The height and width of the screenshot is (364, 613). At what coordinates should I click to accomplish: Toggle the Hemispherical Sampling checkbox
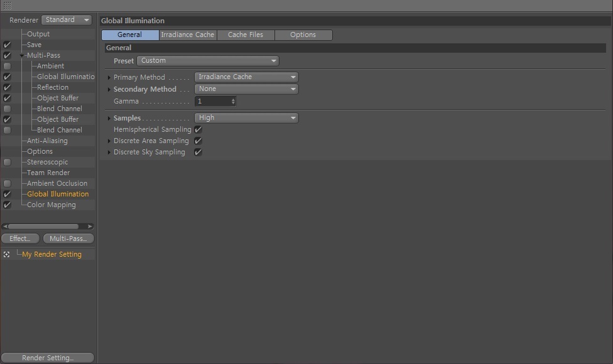coord(198,129)
